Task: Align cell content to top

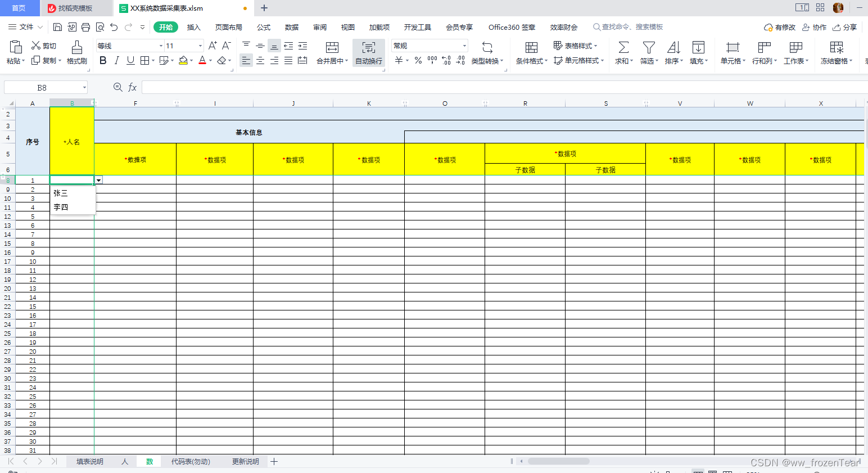Action: pos(246,46)
